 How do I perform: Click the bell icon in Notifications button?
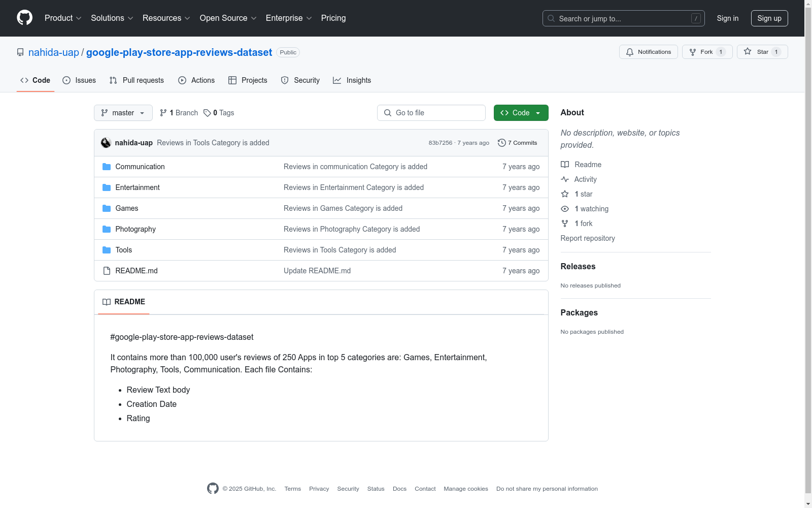click(x=630, y=52)
